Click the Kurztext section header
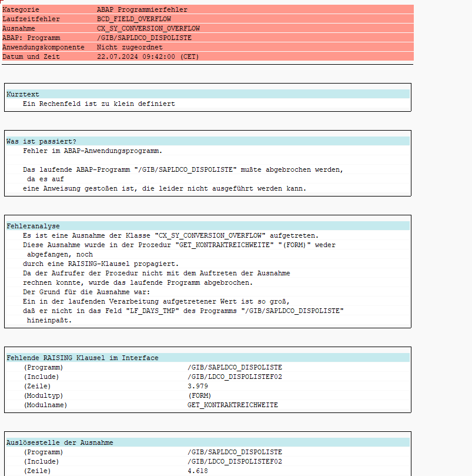Image resolution: width=472 pixels, height=476 pixels. click(22, 94)
